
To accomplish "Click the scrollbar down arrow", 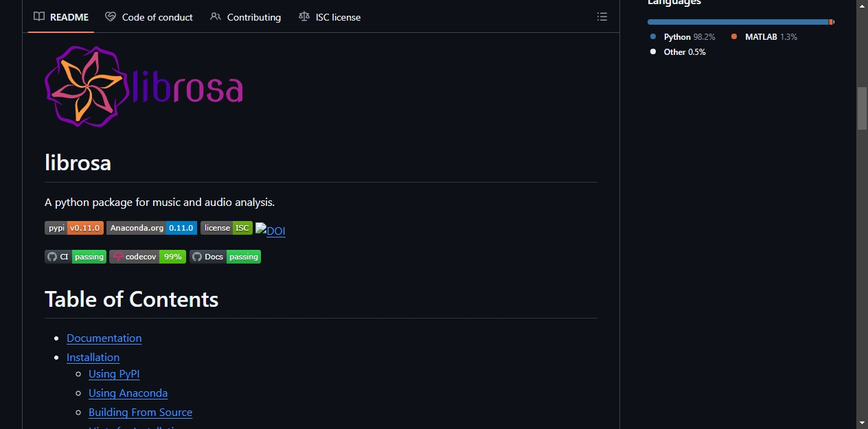I will (x=862, y=423).
